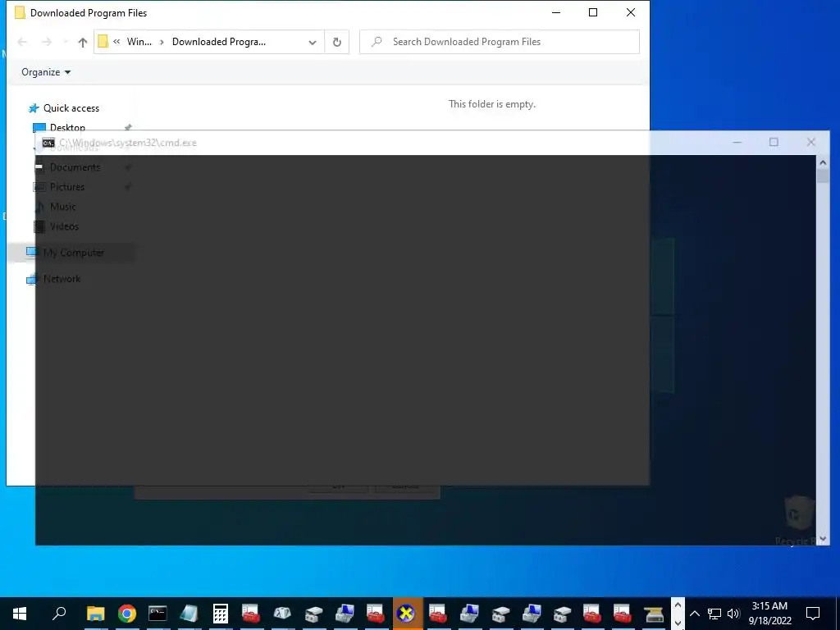Close the Downloaded Program Files window
Viewport: 840px width, 630px height.
[631, 12]
